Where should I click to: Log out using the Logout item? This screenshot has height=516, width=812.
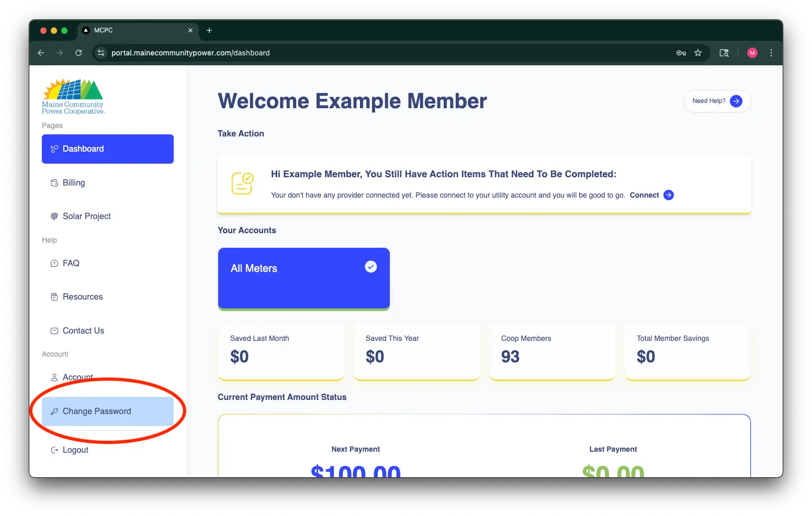[x=108, y=450]
